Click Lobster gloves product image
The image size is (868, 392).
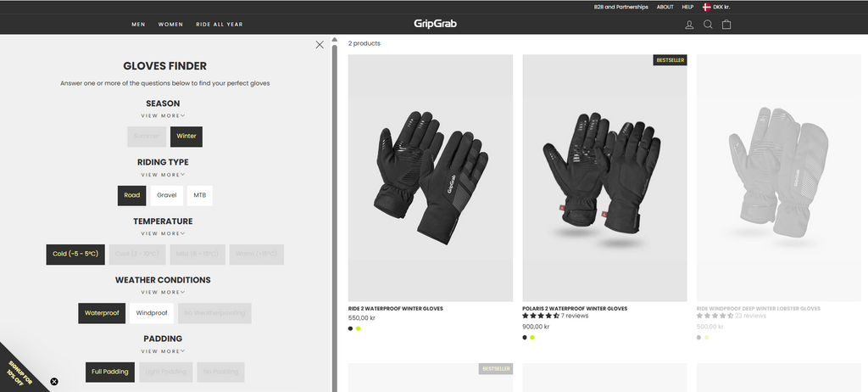pos(778,178)
